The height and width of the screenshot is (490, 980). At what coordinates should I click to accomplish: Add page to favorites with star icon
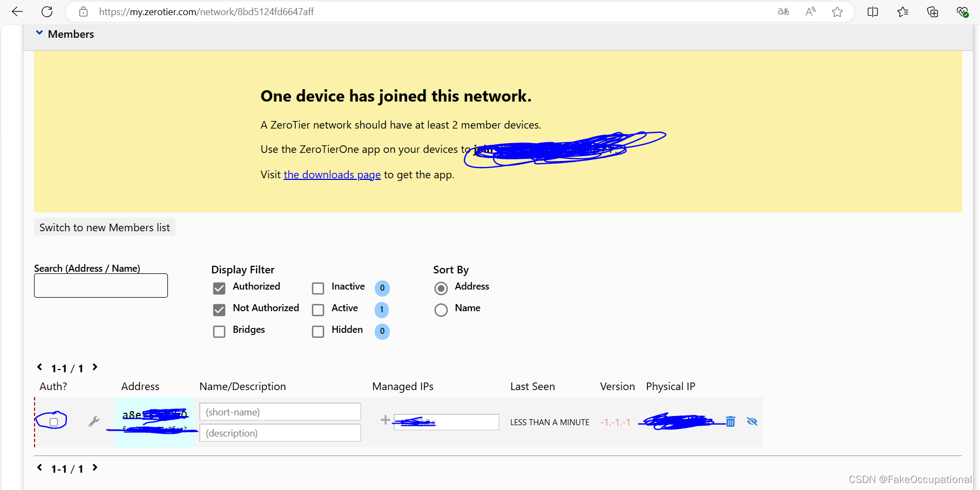point(837,11)
